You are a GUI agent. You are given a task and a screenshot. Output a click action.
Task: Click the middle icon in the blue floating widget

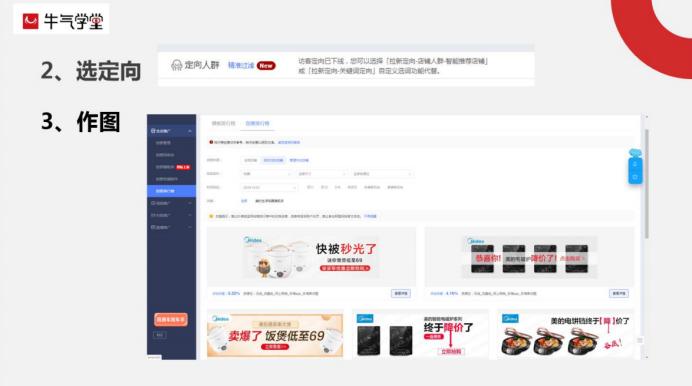(x=635, y=165)
